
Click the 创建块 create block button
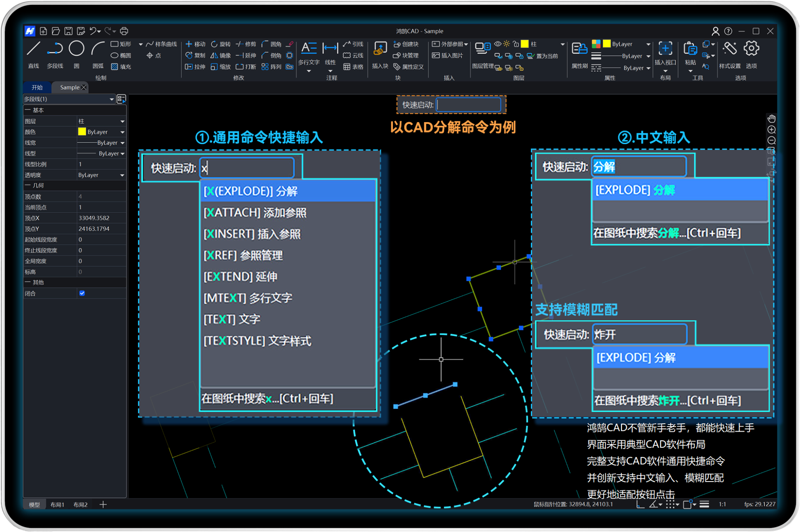[406, 44]
